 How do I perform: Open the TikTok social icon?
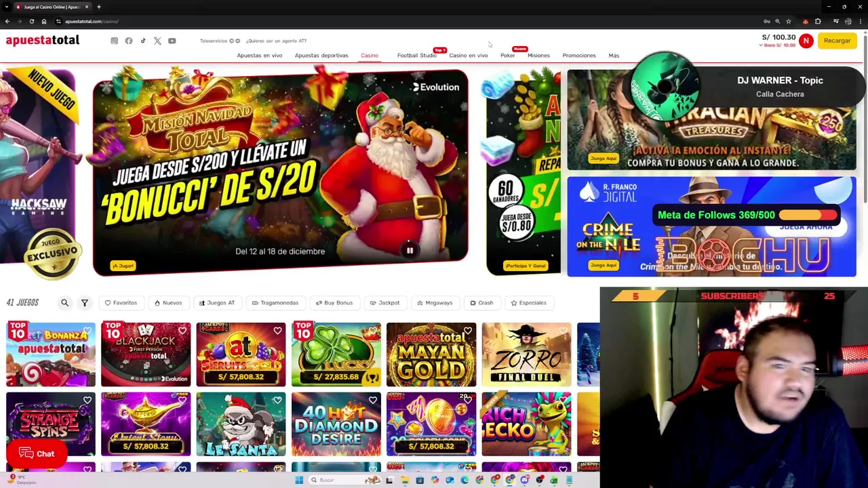click(x=143, y=41)
